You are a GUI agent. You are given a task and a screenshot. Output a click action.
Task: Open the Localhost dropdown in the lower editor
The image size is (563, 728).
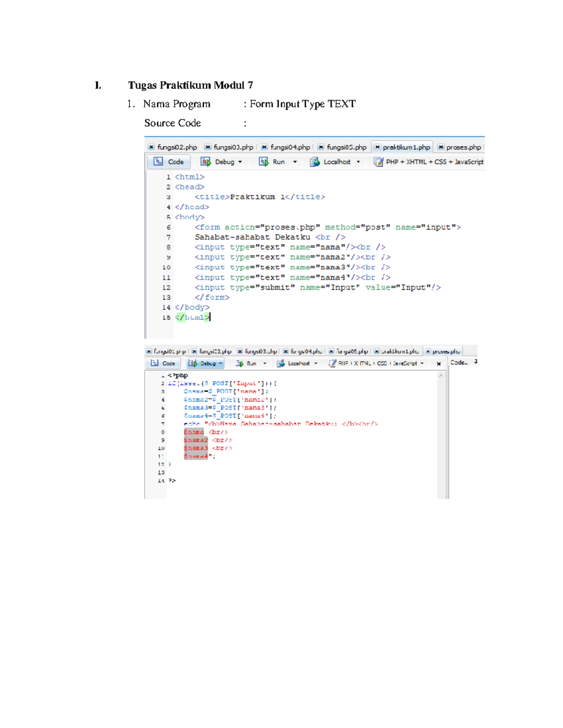point(315,363)
